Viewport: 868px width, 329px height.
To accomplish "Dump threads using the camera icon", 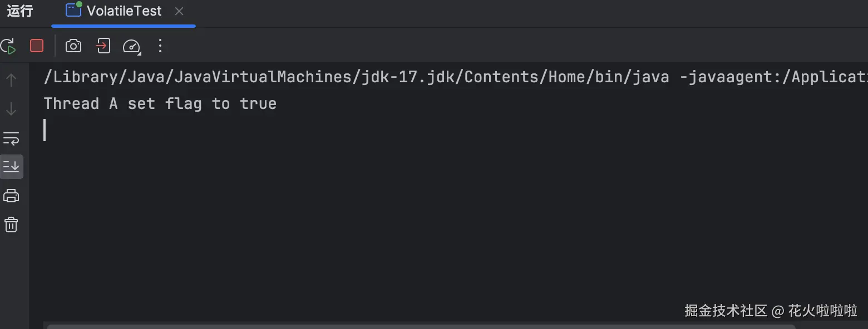I will 73,46.
